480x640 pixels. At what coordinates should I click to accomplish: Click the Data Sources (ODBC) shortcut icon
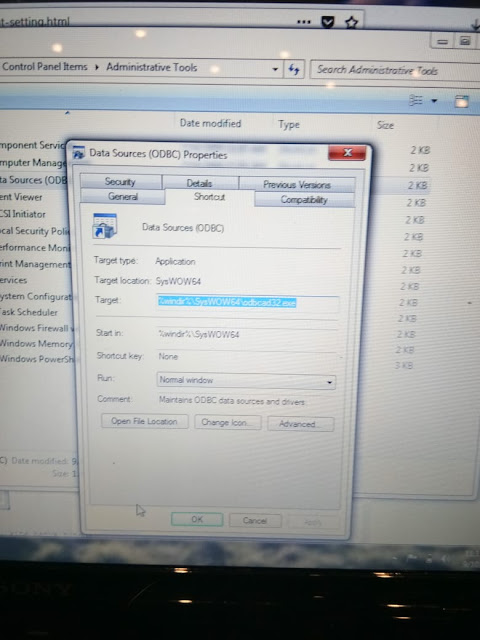click(x=104, y=226)
